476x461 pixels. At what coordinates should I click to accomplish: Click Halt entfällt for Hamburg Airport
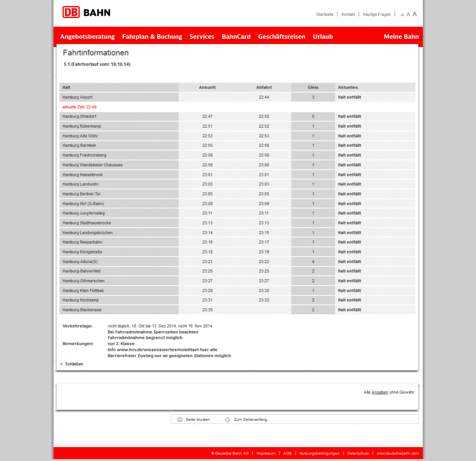tap(350, 97)
